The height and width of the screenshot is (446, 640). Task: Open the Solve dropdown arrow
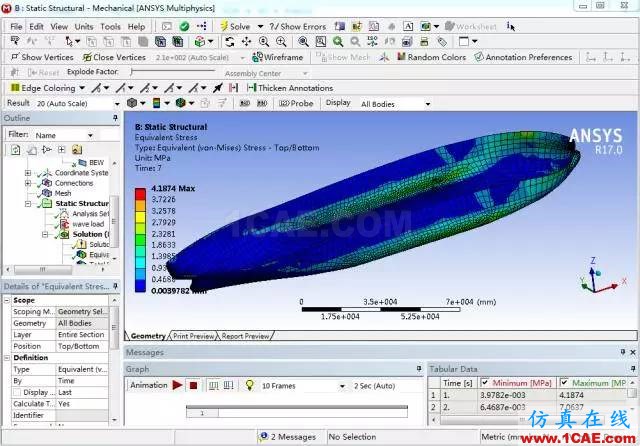260,27
